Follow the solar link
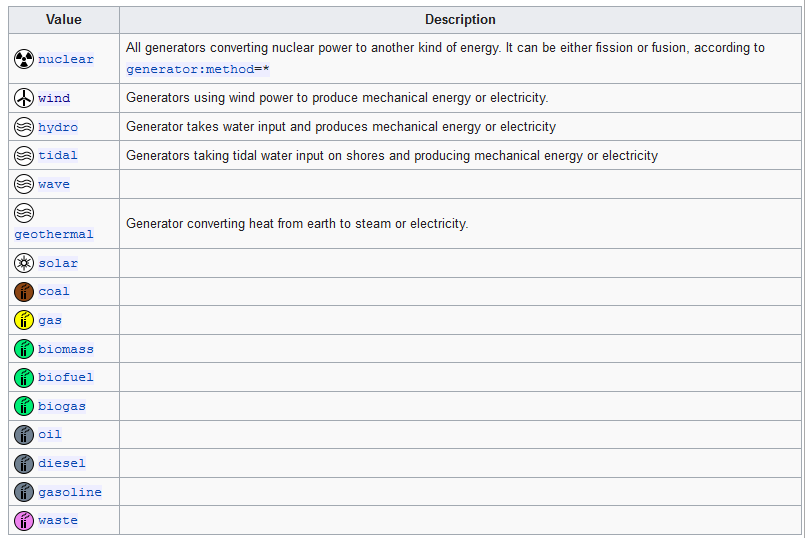 click(58, 263)
